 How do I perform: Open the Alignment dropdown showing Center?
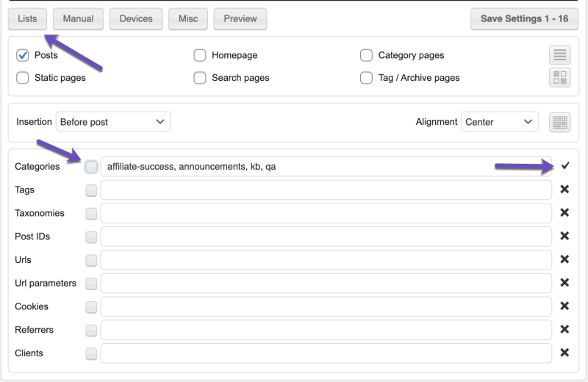click(499, 122)
